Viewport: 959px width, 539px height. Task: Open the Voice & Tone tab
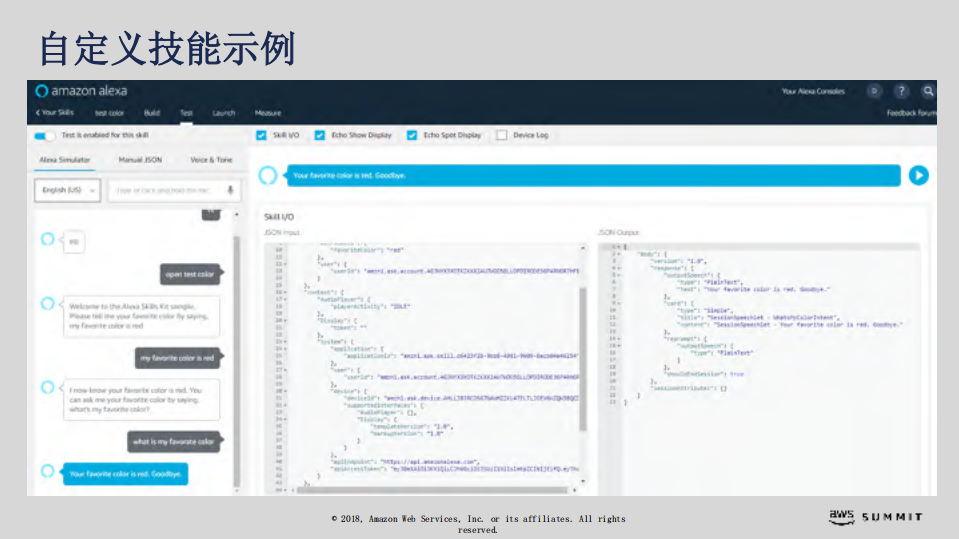[211, 160]
